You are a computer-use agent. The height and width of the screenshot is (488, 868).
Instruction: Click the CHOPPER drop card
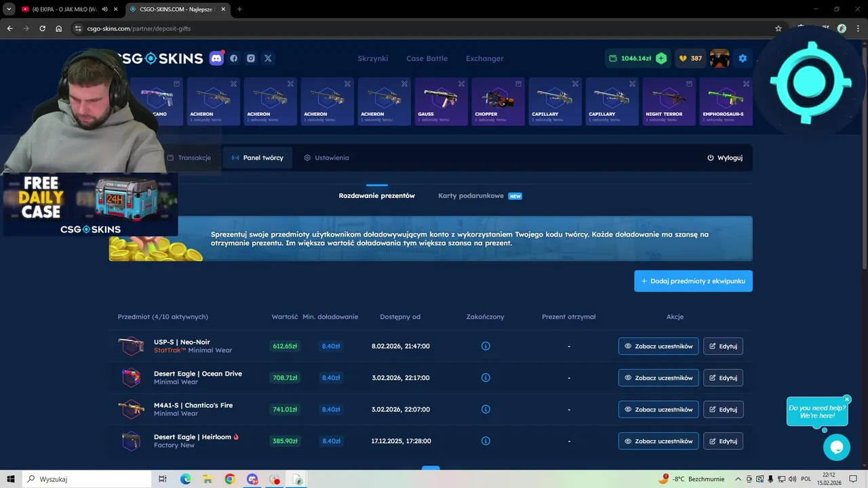(498, 102)
